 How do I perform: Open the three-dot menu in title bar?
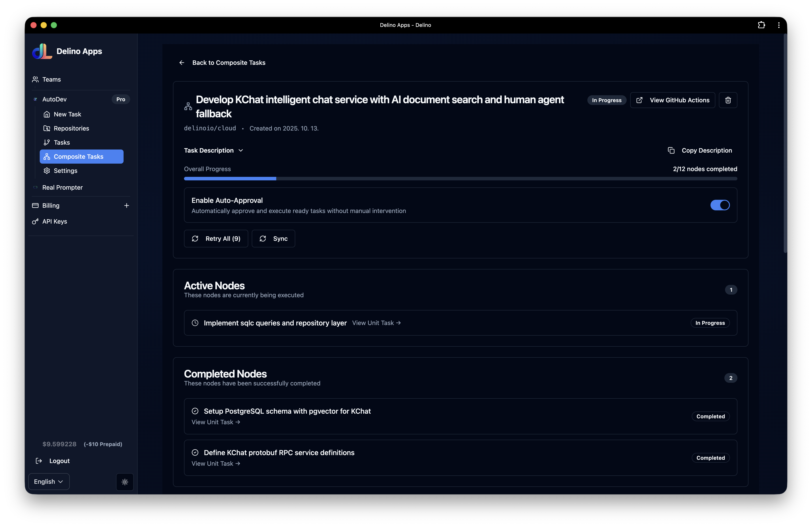[x=778, y=25]
